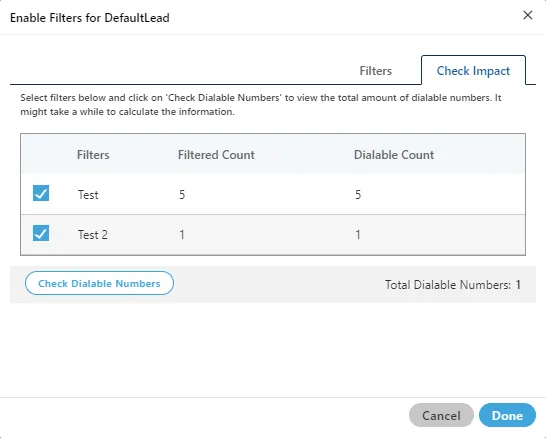The image size is (546, 438).
Task: Close the Enable Filters dialog
Action: pyautogui.click(x=528, y=15)
